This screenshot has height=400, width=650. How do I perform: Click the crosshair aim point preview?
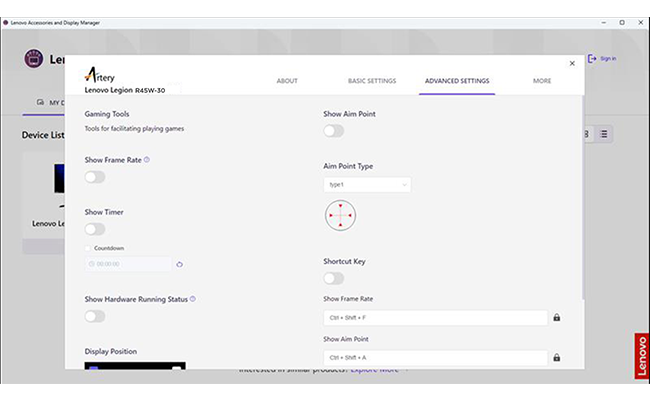(x=340, y=216)
